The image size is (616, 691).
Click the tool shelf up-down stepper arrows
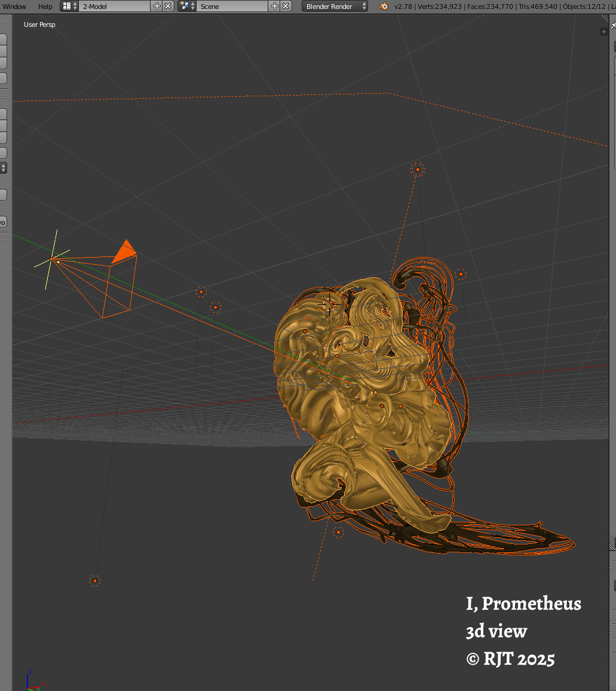click(x=3, y=168)
